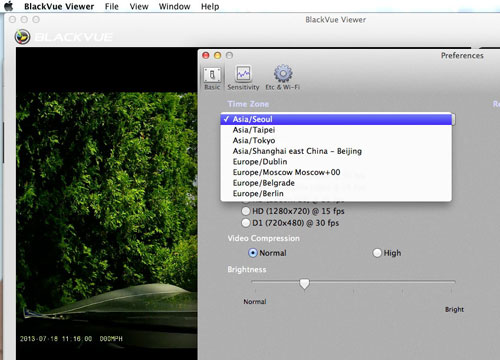
Task: Open the View menu
Action: click(x=139, y=6)
